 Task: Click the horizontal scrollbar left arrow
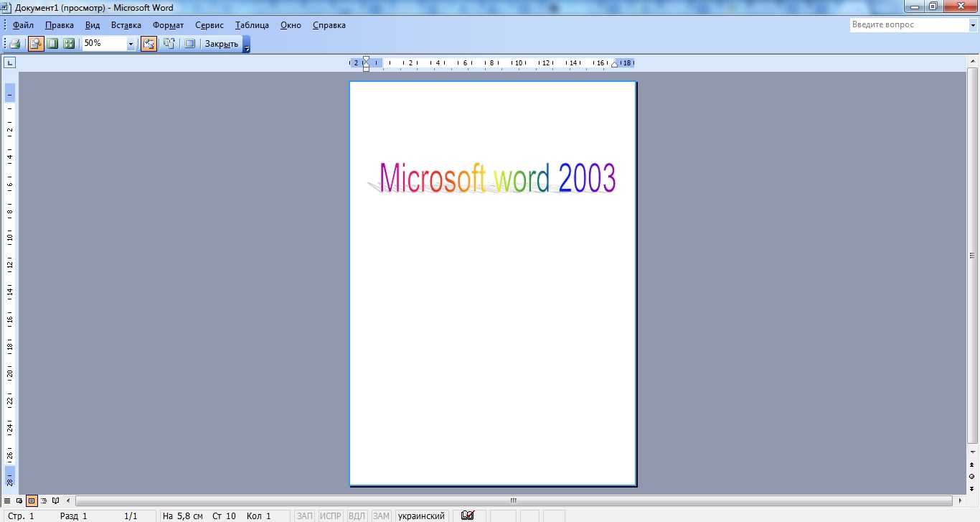coord(69,500)
